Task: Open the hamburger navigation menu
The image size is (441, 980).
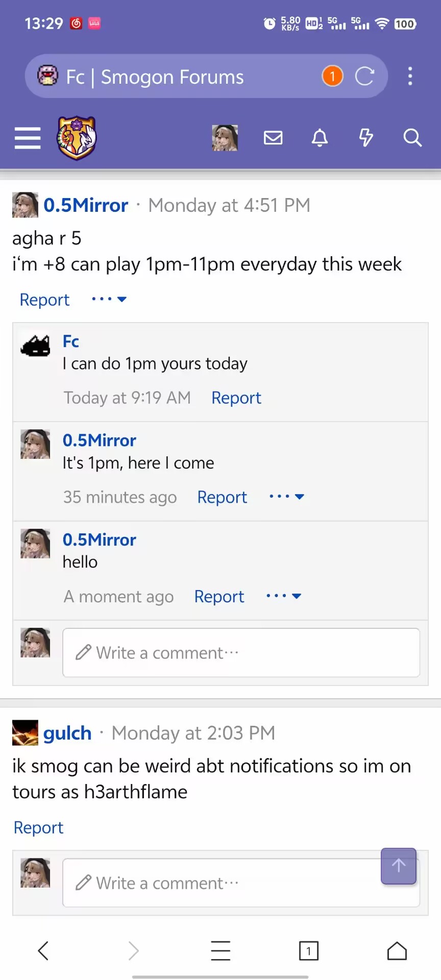Action: pyautogui.click(x=28, y=138)
